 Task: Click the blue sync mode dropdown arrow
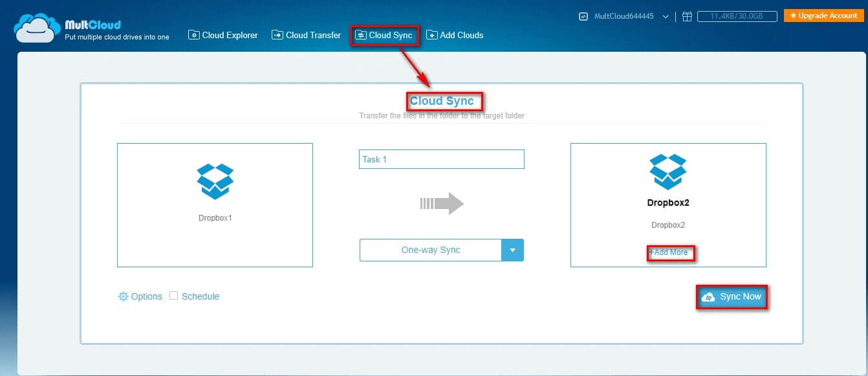[x=513, y=250]
